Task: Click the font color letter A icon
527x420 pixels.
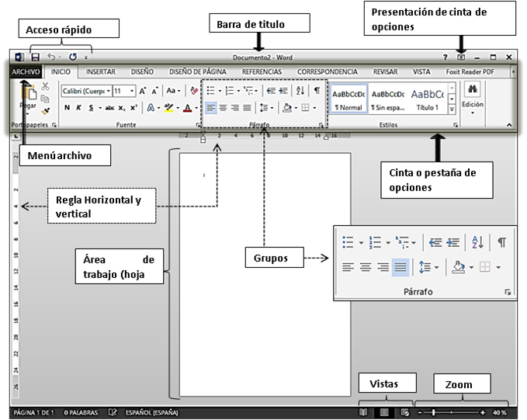Action: click(x=187, y=108)
